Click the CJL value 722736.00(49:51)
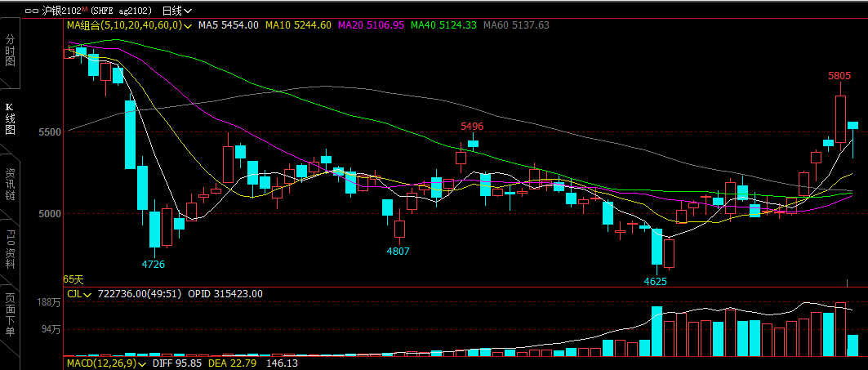The width and height of the screenshot is (868, 370). point(140,293)
